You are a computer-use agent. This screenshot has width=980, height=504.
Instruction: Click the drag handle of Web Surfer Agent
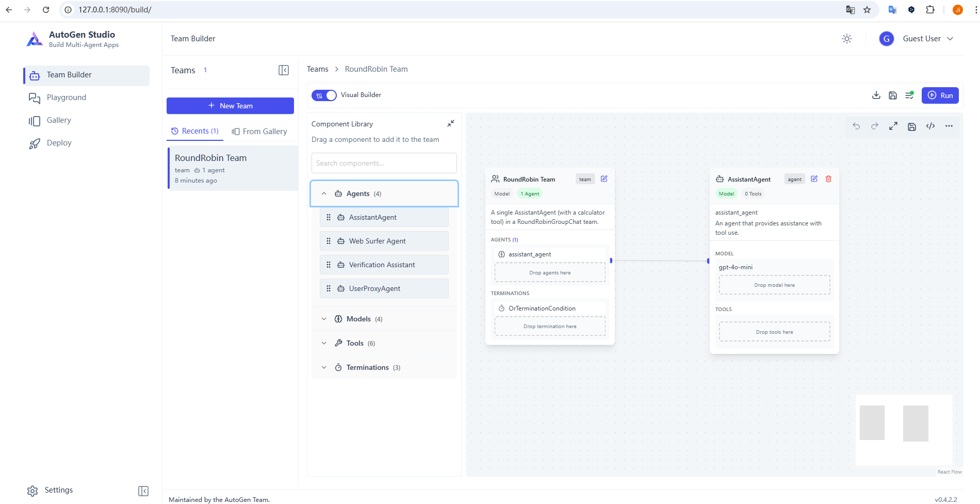tap(329, 241)
